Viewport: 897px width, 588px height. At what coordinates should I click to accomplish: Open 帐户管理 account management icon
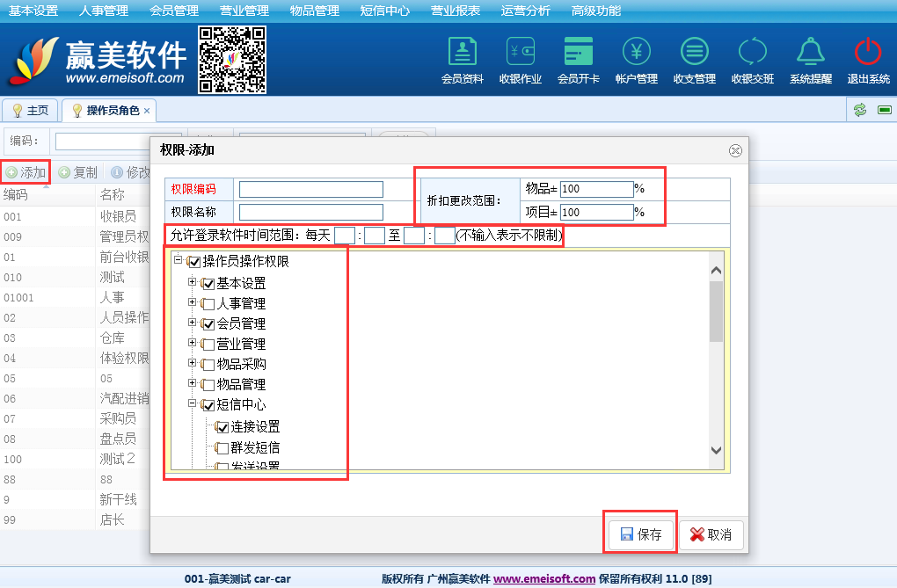[636, 53]
